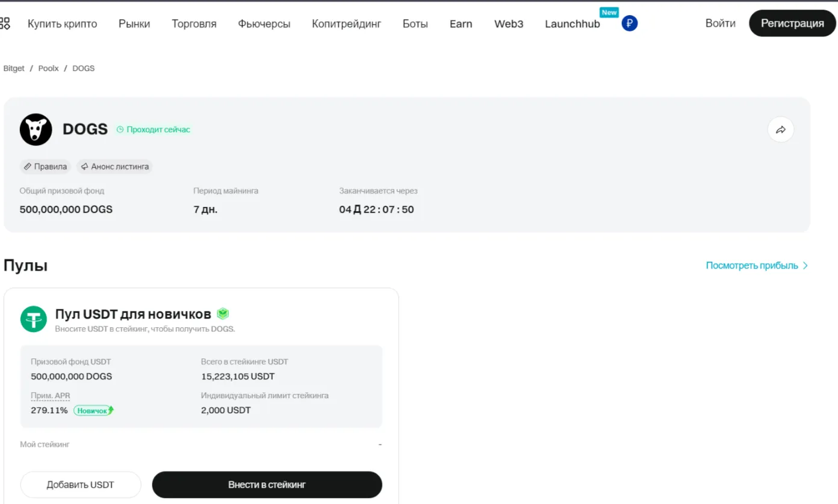The image size is (838, 504).
Task: Open the Торговля navigation menu
Action: (x=194, y=24)
